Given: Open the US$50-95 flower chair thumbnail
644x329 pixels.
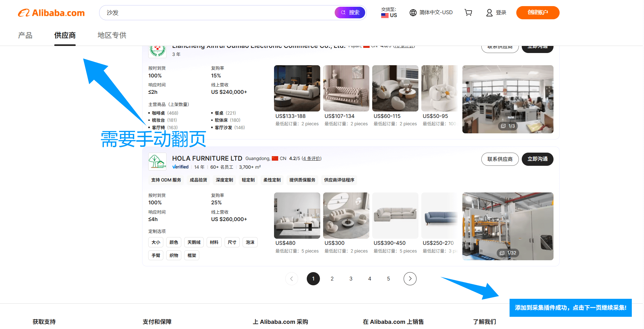Looking at the screenshot, I should pos(440,88).
